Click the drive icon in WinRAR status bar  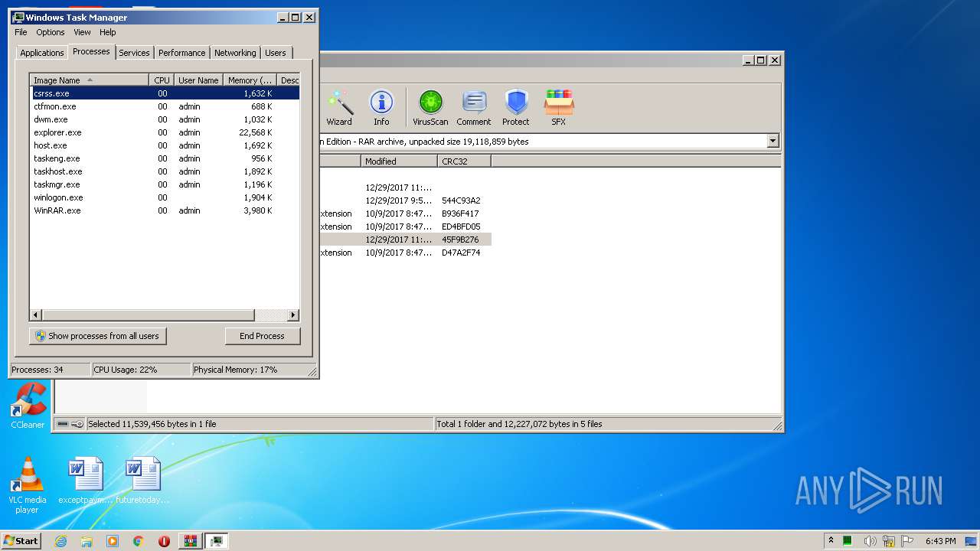[x=63, y=424]
